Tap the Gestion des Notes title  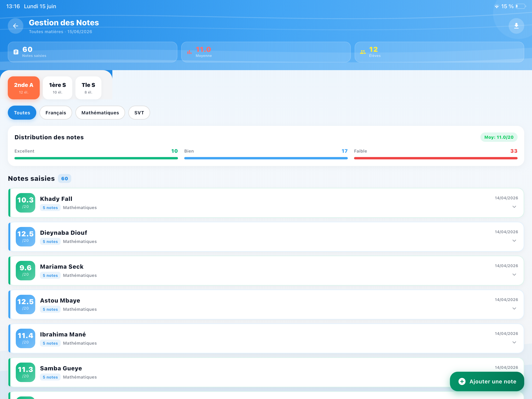pyautogui.click(x=64, y=23)
